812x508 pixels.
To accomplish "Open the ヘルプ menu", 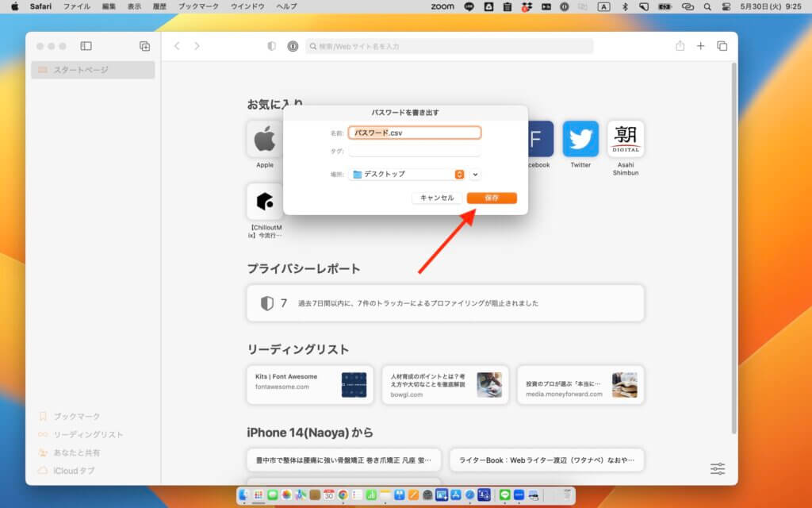I will pos(286,6).
